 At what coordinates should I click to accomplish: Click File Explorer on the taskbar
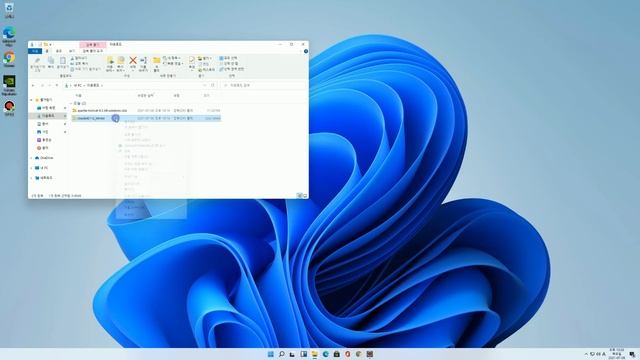[x=315, y=354]
